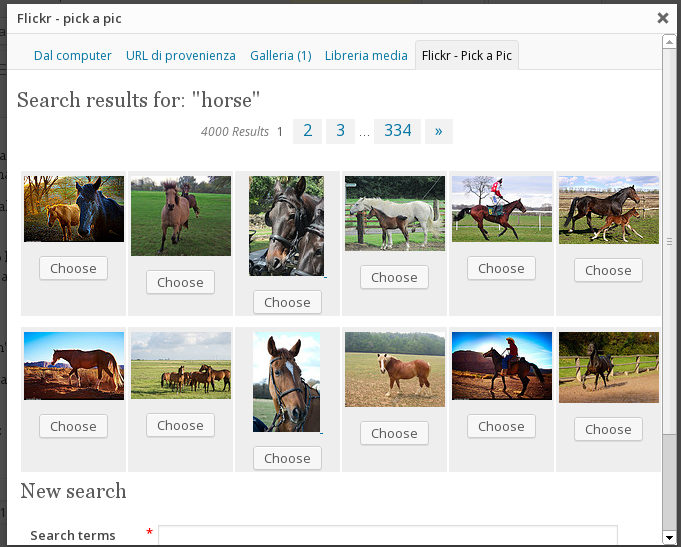The height and width of the screenshot is (547, 681).
Task: Choose the desert grazing horse photo
Action: pos(73,426)
